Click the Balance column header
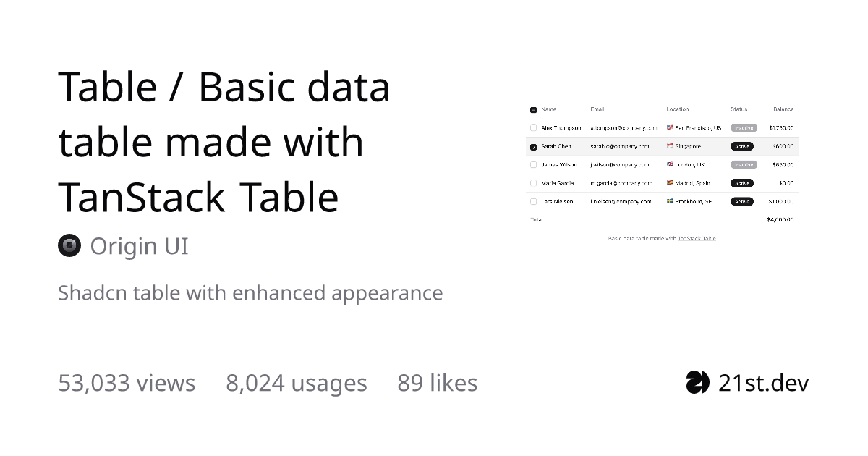This screenshot has width=868, height=456. tap(783, 109)
